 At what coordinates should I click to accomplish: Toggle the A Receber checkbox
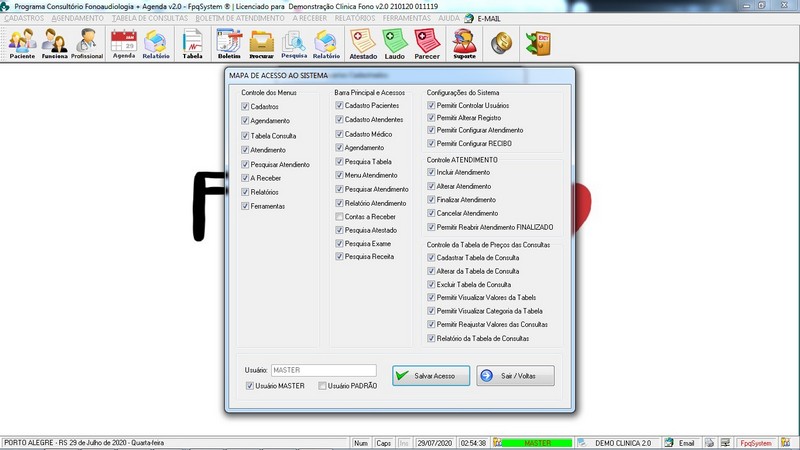click(245, 178)
